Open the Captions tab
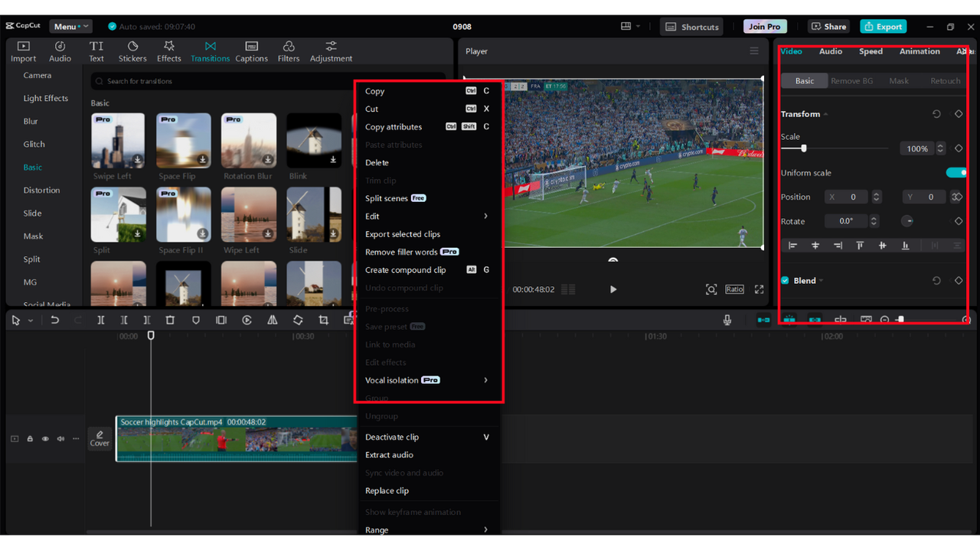980x550 pixels. click(x=251, y=51)
